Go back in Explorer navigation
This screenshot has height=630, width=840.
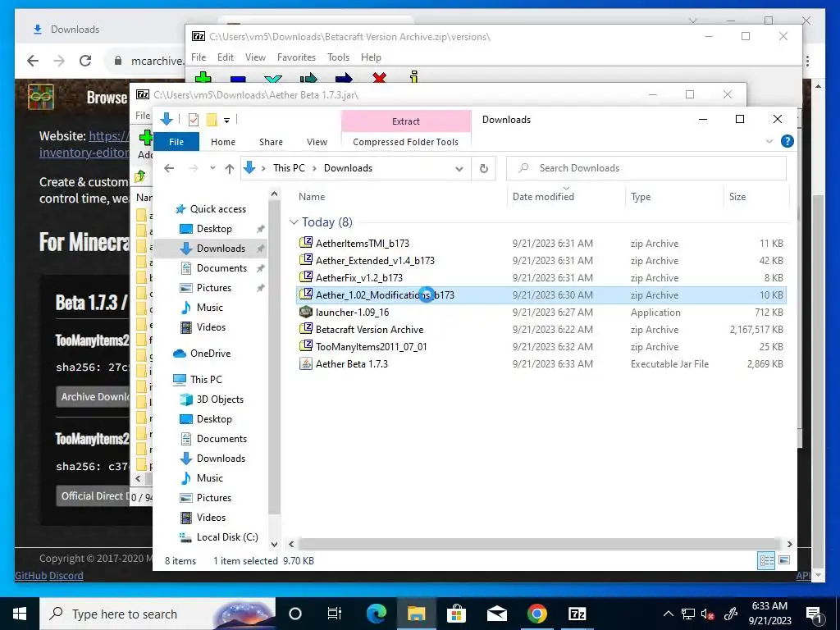169,168
